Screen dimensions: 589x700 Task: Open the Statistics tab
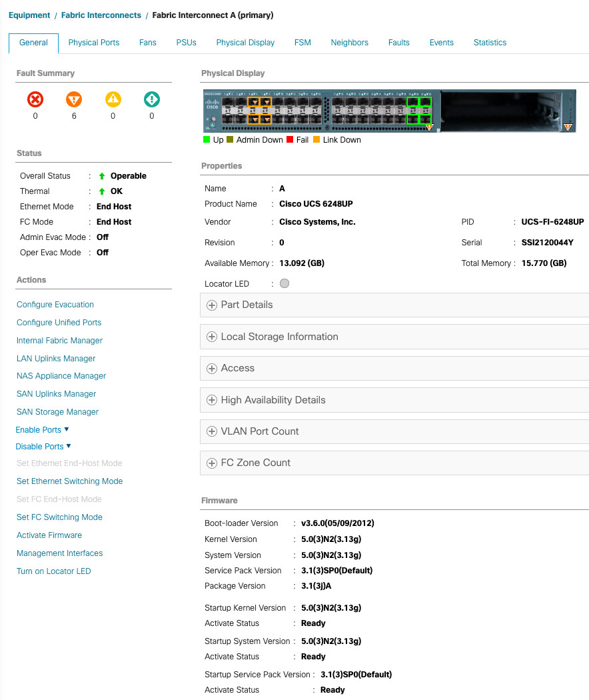coord(490,43)
